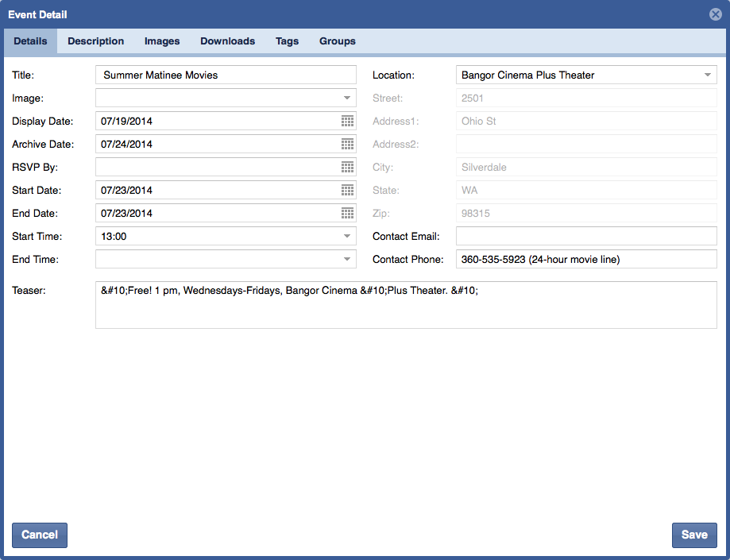Select the Contact Email field
Viewport: 730px width, 560px height.
coord(585,236)
